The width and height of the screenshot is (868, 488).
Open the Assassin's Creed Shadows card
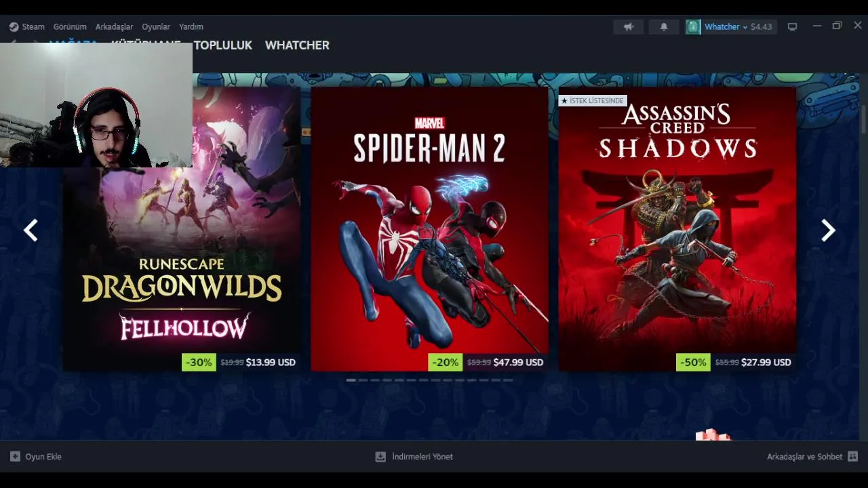click(x=677, y=229)
